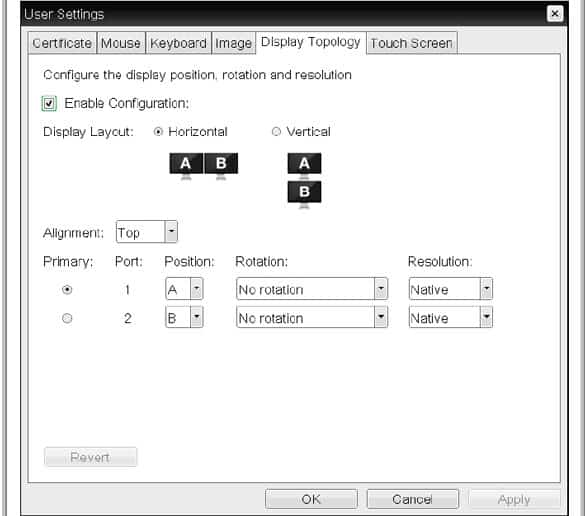This screenshot has height=516, width=585.
Task: Click the 'Display Layout:' label
Action: pos(88,132)
